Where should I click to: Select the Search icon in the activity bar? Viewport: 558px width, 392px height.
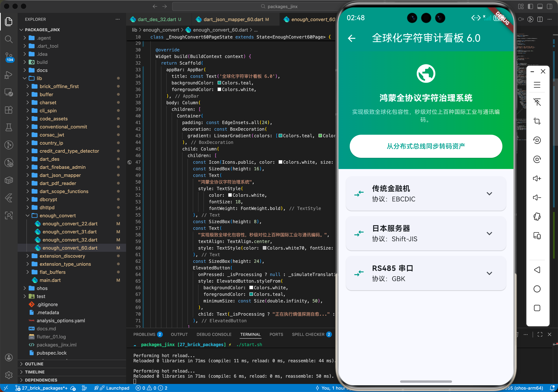(9, 39)
